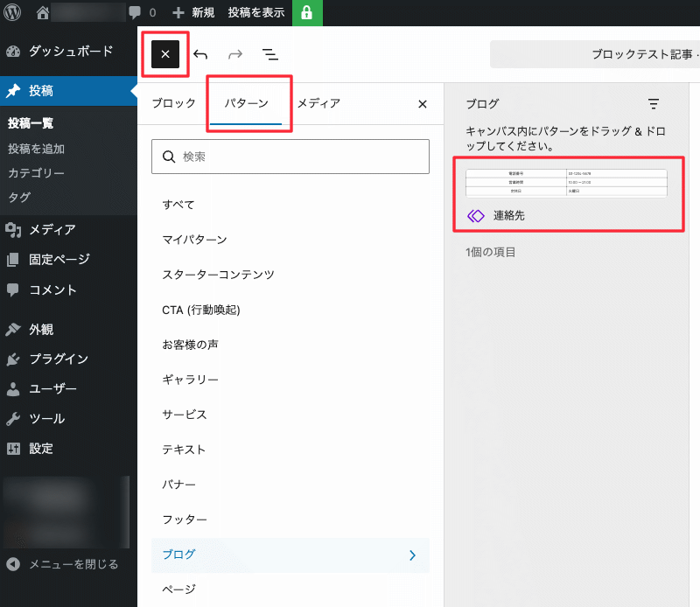Click the redo arrow icon
The width and height of the screenshot is (700, 607).
click(234, 54)
